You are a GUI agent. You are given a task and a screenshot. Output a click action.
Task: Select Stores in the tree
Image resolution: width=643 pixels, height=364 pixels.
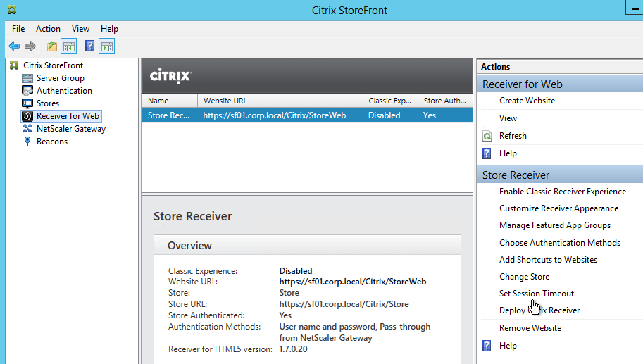point(48,103)
